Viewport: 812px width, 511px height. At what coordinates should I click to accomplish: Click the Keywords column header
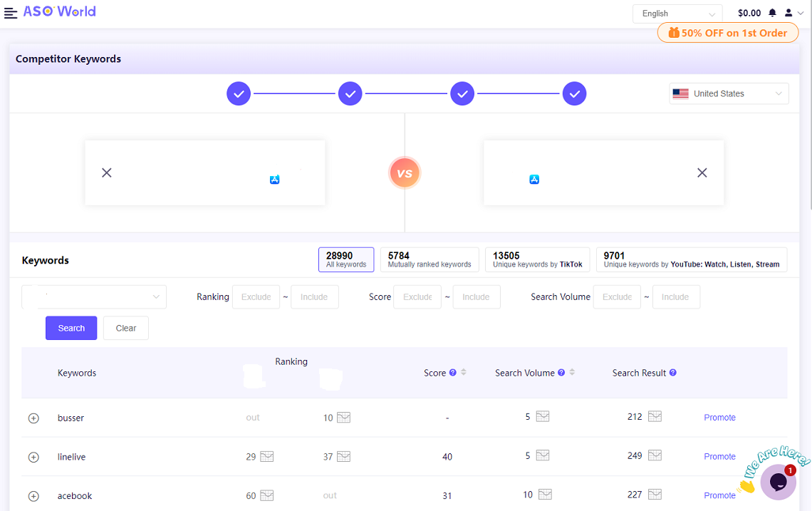pos(77,373)
